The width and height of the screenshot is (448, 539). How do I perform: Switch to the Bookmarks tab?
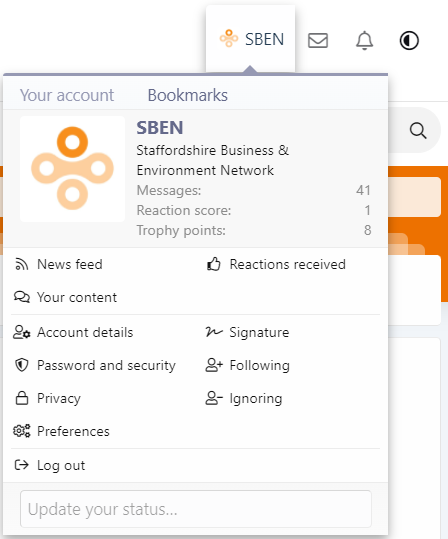coord(188,95)
